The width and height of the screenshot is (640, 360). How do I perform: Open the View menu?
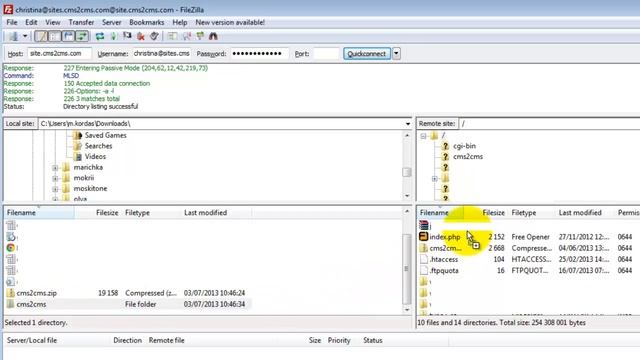(53, 22)
